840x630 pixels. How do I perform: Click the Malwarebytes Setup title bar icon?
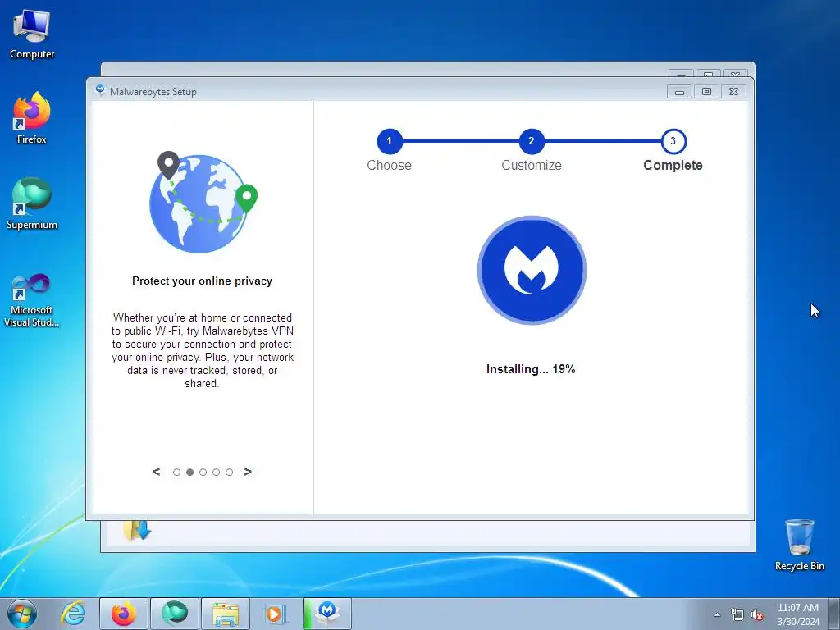coord(100,90)
